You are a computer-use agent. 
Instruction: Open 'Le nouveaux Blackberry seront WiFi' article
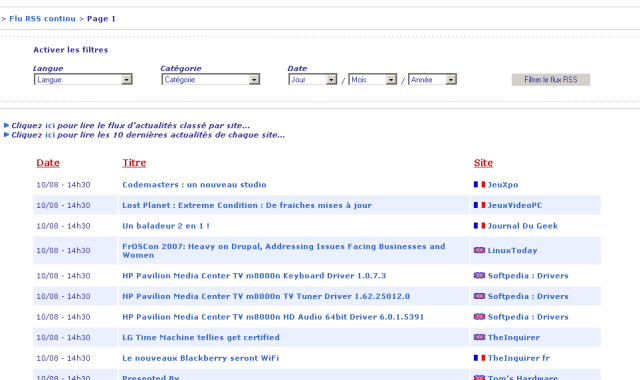click(200, 358)
